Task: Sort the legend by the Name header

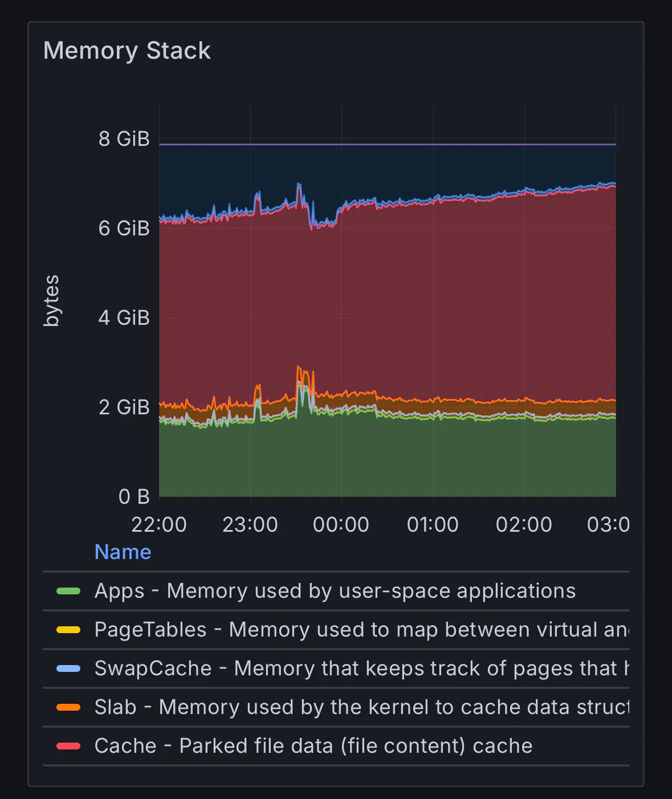Action: click(123, 552)
